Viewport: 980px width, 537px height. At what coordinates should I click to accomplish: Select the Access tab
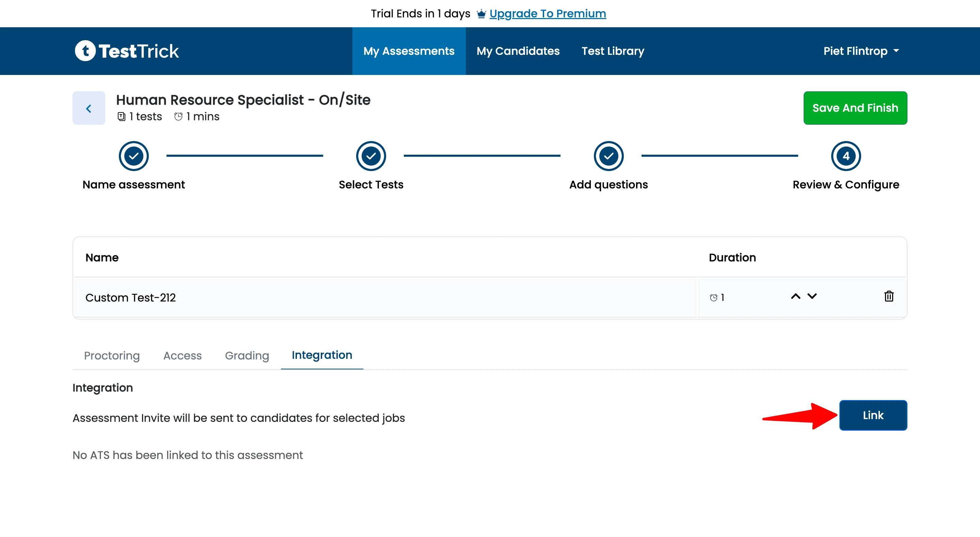(182, 355)
